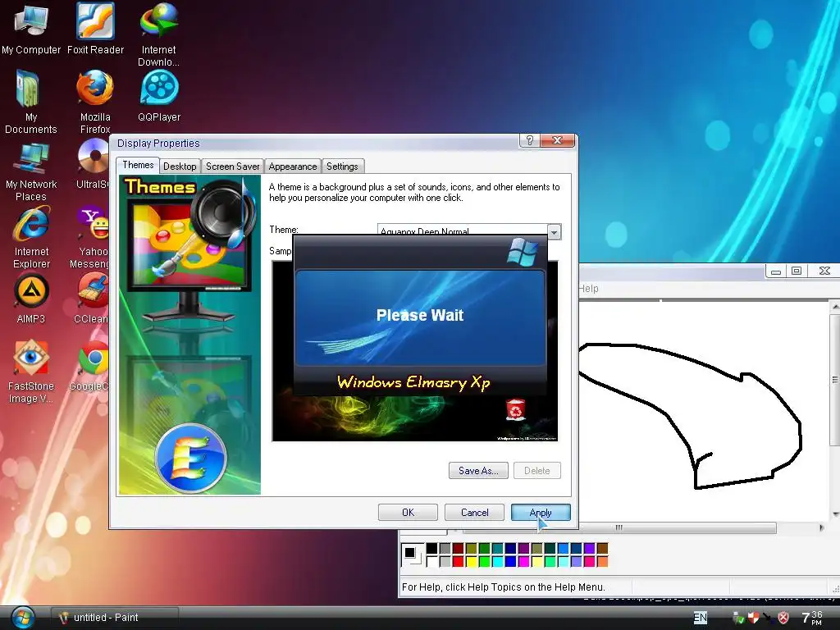Select the Yahoo Messenger desktop icon
840x630 pixels.
[90, 238]
